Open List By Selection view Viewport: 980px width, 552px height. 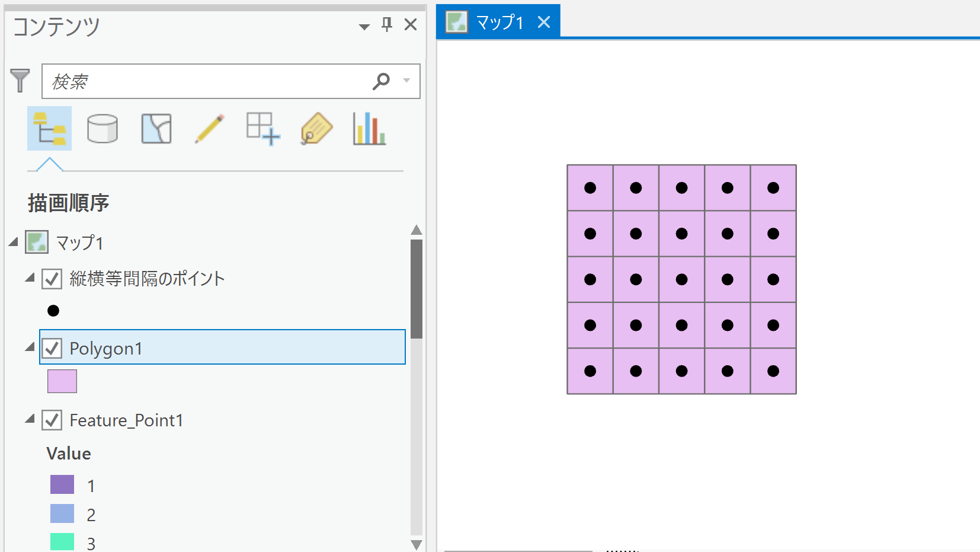tap(156, 128)
